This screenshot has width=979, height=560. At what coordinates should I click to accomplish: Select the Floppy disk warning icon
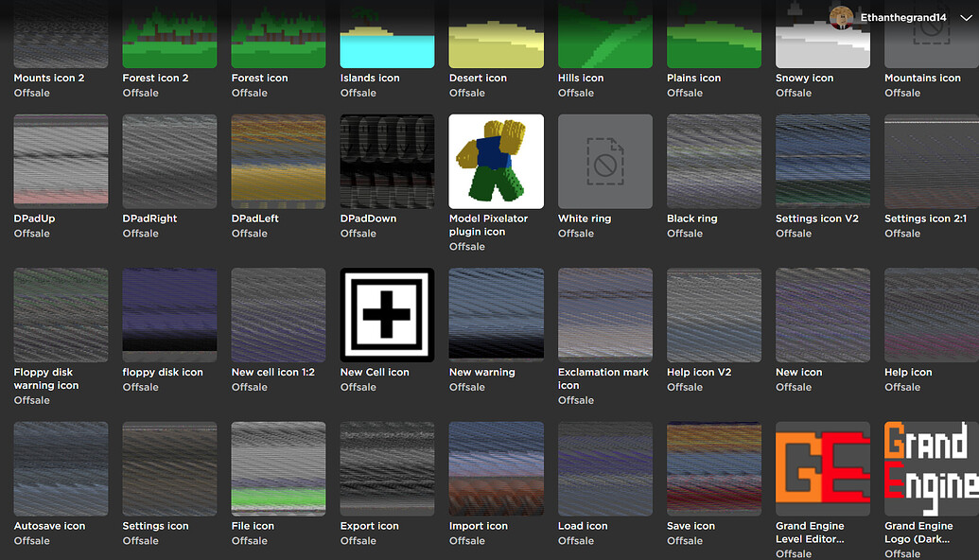click(x=61, y=315)
